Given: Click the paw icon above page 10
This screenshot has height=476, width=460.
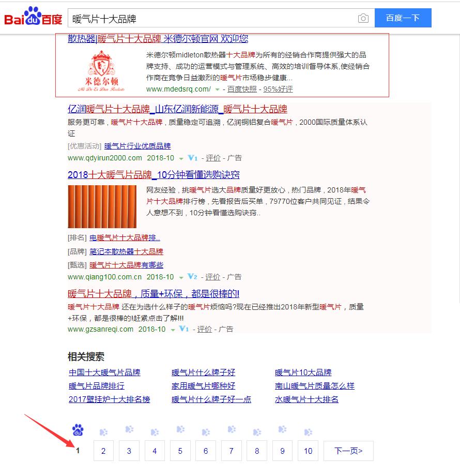Looking at the screenshot, I should 308,432.
